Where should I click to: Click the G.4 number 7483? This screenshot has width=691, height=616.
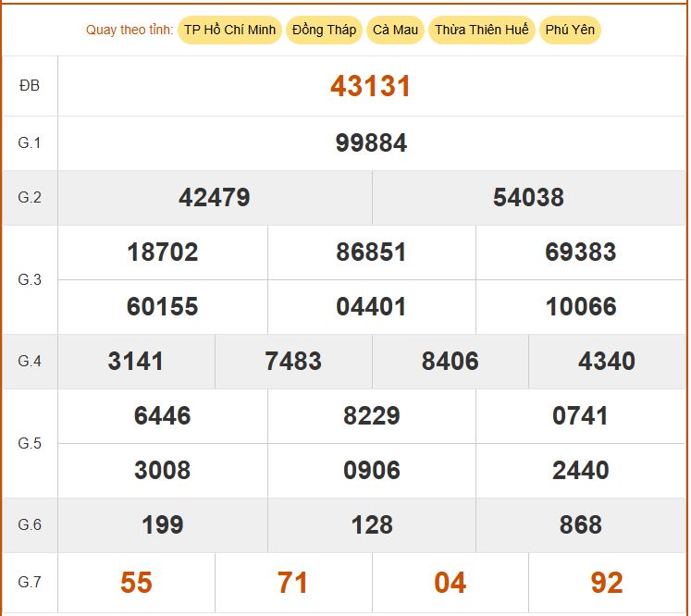click(293, 362)
